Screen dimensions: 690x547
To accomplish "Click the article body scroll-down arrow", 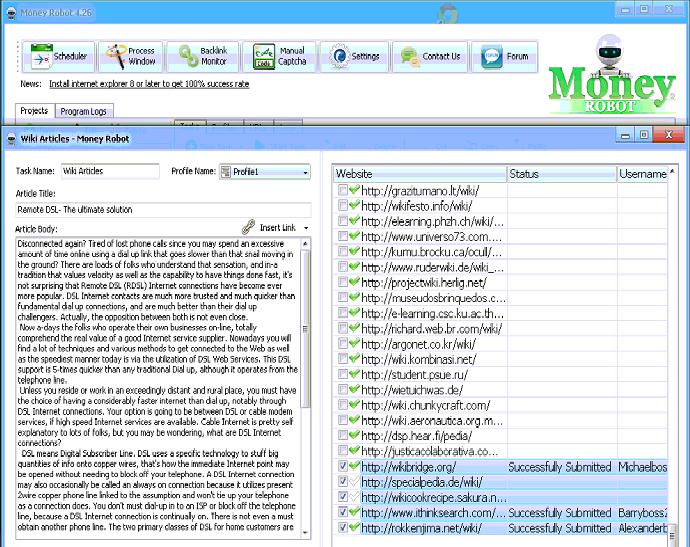I will pos(305,532).
